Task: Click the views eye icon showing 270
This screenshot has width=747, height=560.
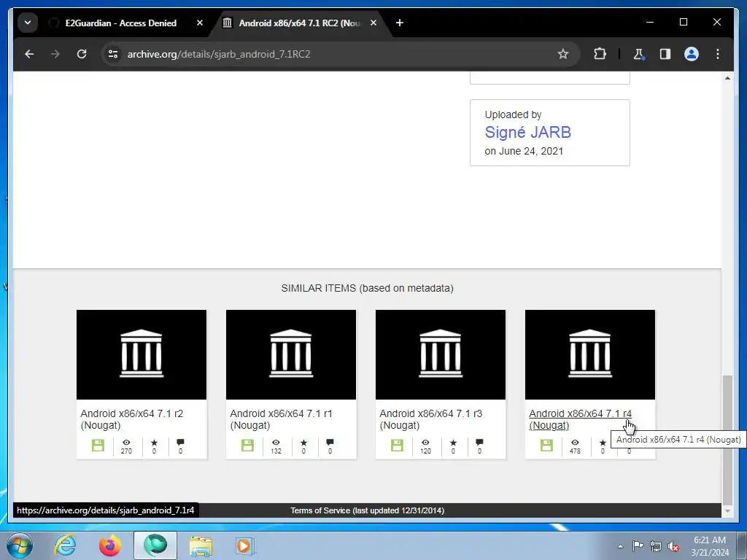Action: pyautogui.click(x=126, y=443)
